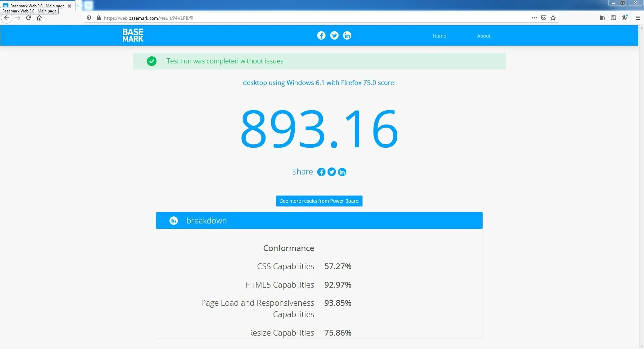Show the sidebars panel
The height and width of the screenshot is (349, 644).
coord(613,18)
